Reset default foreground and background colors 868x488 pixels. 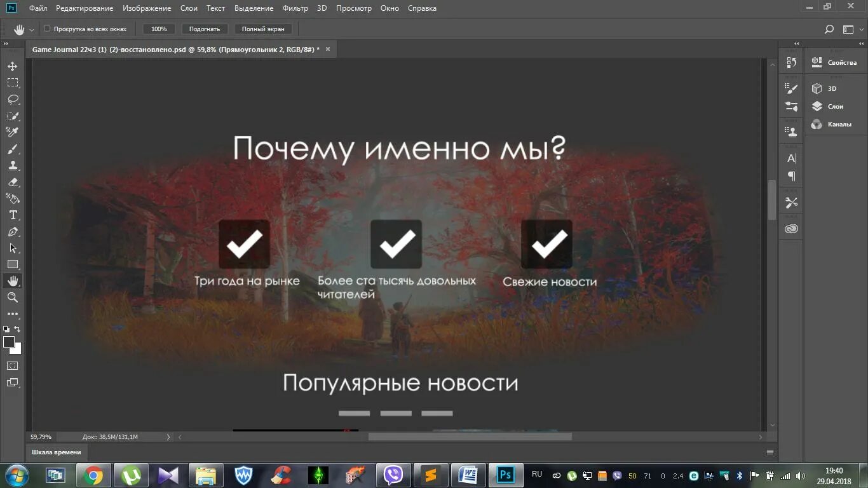(x=6, y=329)
